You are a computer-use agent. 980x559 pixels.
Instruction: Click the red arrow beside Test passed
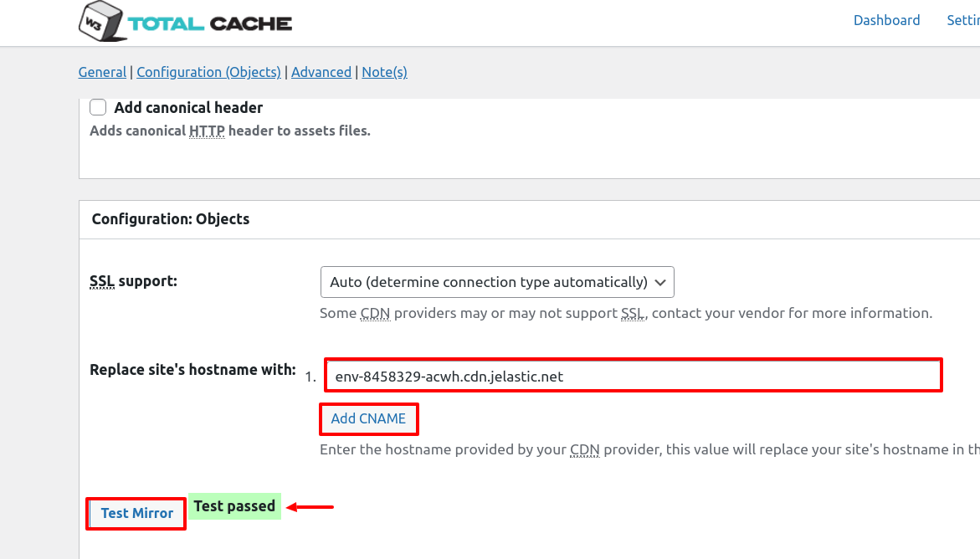tap(310, 506)
